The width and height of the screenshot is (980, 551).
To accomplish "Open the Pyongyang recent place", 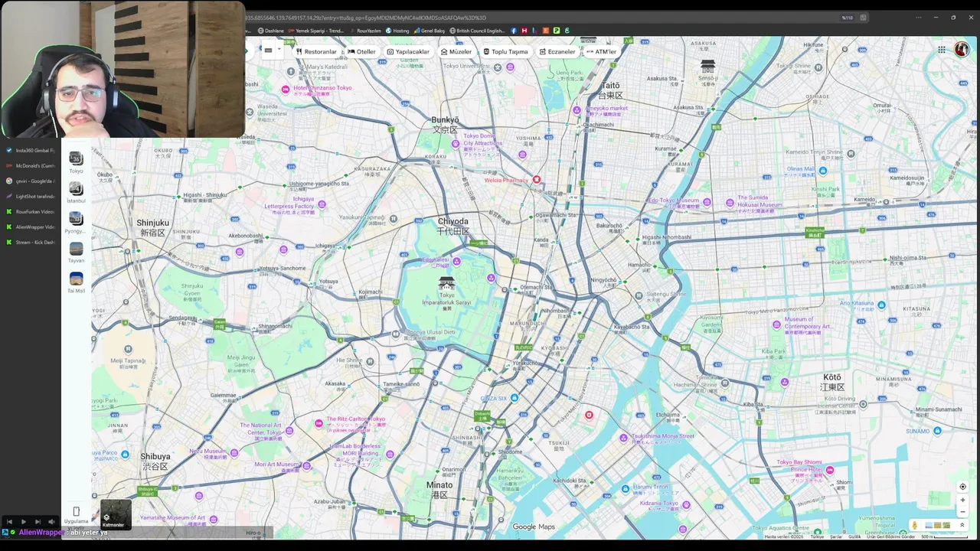I will point(76,222).
